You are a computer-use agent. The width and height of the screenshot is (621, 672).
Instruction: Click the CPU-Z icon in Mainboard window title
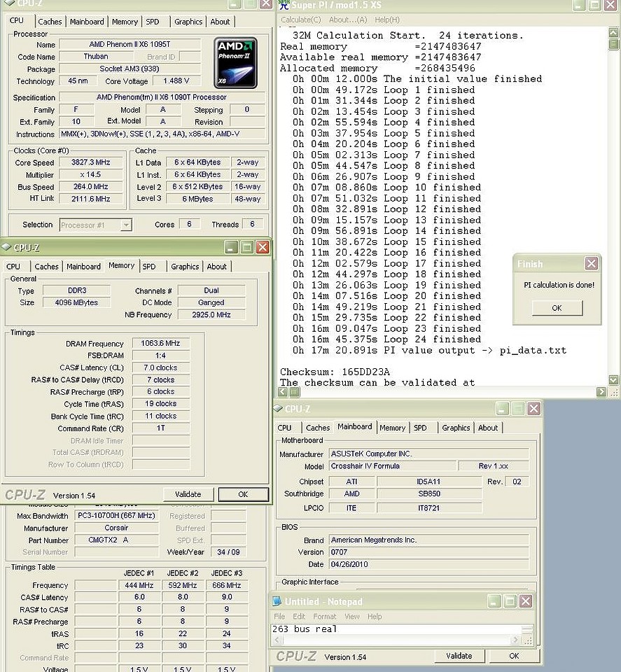(278, 408)
